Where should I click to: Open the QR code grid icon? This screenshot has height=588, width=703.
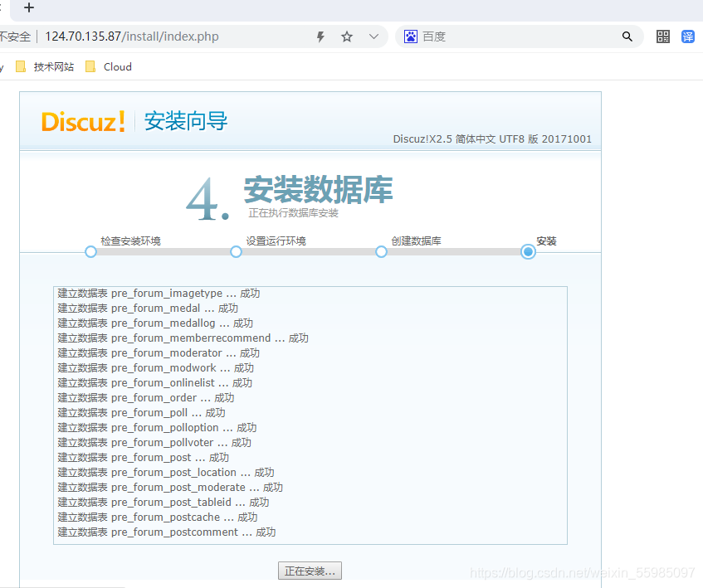click(662, 36)
